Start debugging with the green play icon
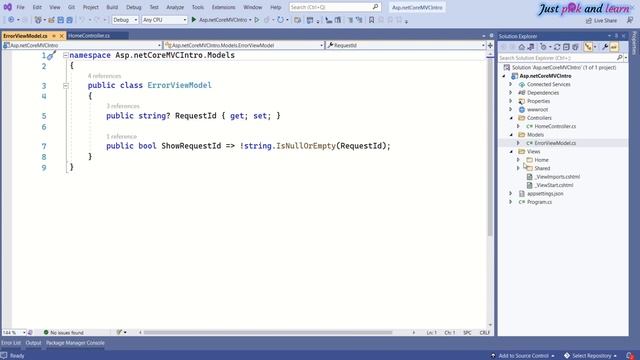 pos(194,20)
